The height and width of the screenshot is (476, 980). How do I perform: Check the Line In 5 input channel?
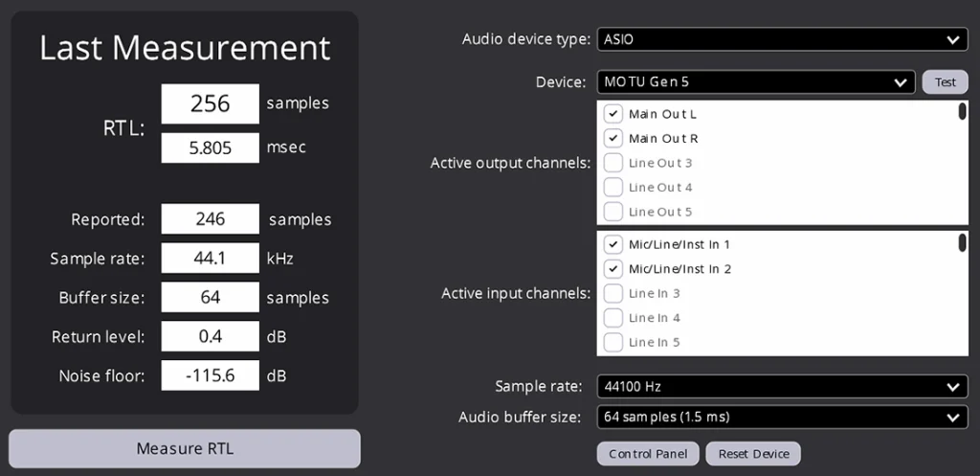pos(613,342)
